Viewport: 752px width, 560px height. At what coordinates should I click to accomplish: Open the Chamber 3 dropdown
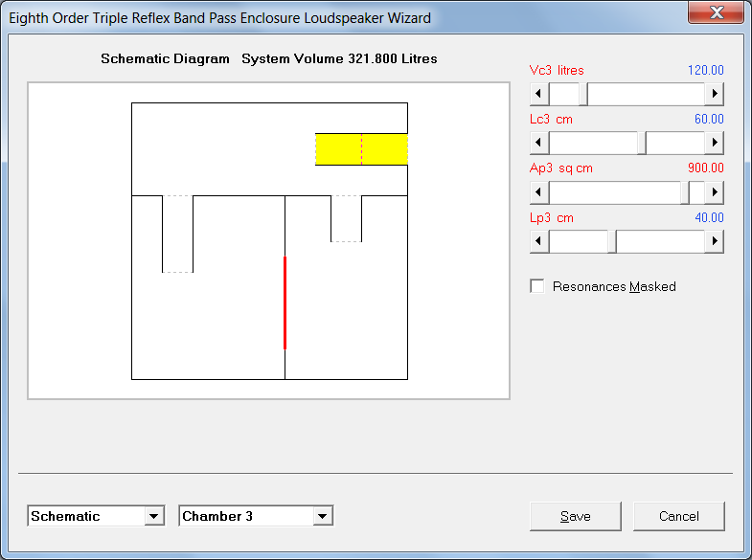322,516
